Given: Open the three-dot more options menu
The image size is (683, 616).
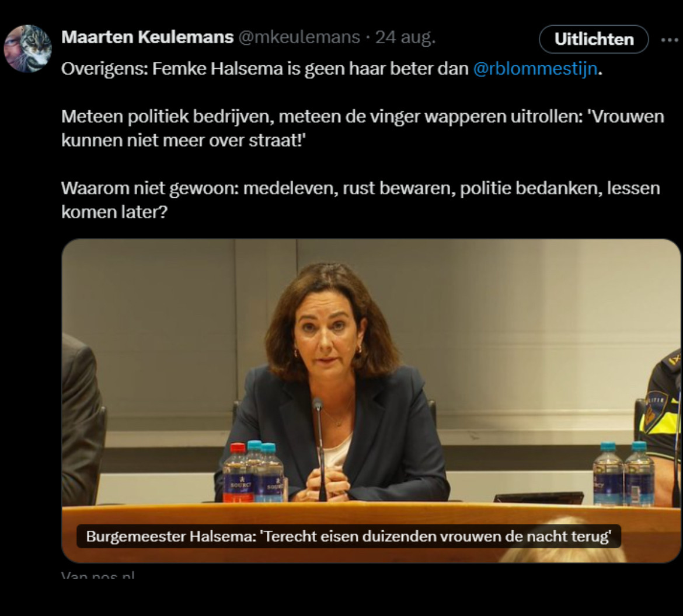Looking at the screenshot, I should pyautogui.click(x=670, y=40).
